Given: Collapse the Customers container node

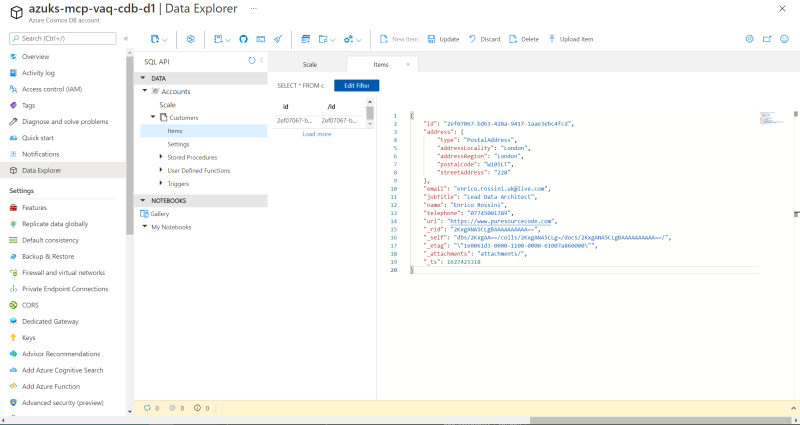Looking at the screenshot, I should tap(153, 117).
